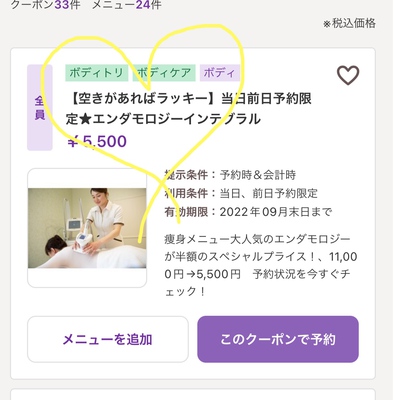Click the purple ボディ tag
This screenshot has height=400, width=400.
[219, 73]
